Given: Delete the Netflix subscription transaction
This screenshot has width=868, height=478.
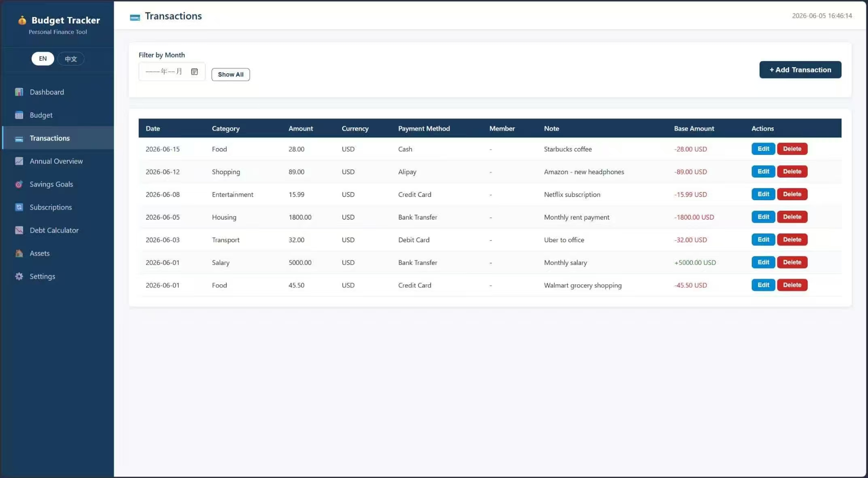Looking at the screenshot, I should point(792,194).
